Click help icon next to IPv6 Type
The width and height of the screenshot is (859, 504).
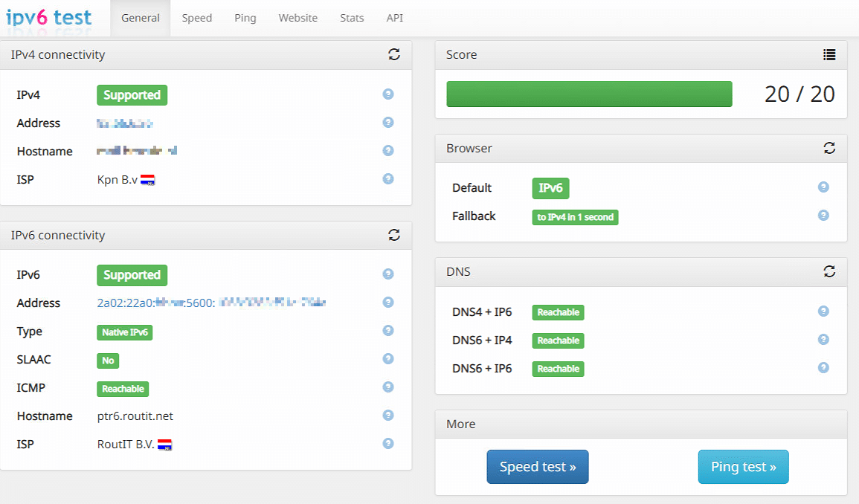click(387, 331)
